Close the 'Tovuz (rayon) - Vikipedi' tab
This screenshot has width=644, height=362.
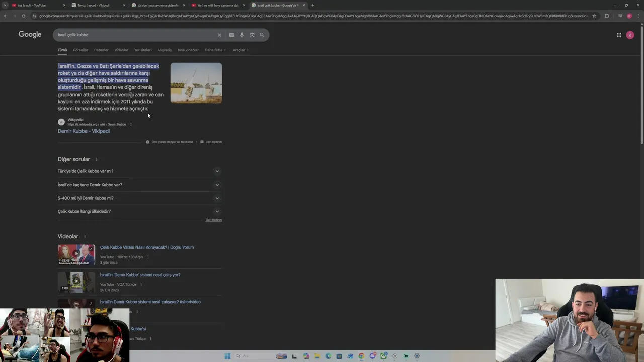124,5
